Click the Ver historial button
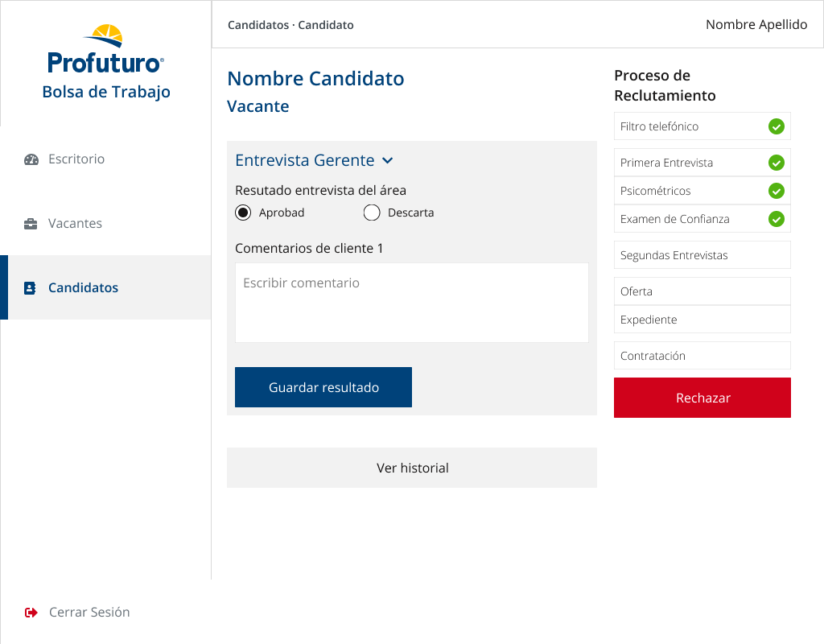This screenshot has height=644, width=824. [412, 468]
